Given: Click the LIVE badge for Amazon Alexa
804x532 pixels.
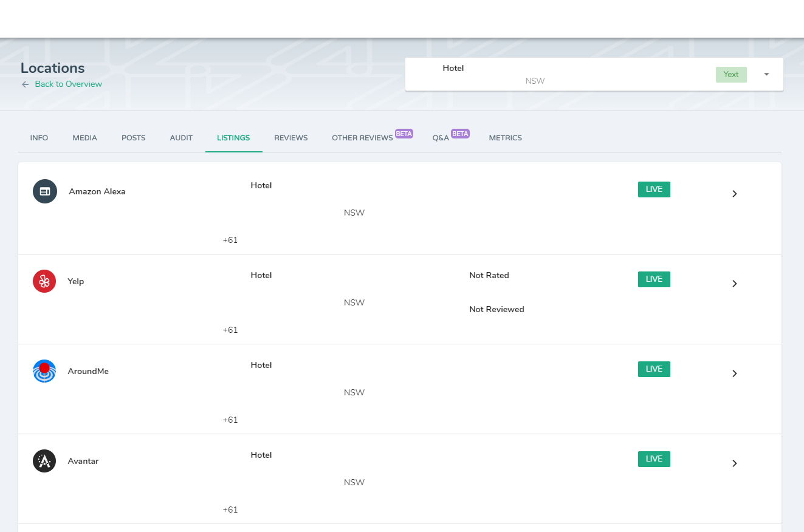Looking at the screenshot, I should pyautogui.click(x=654, y=189).
